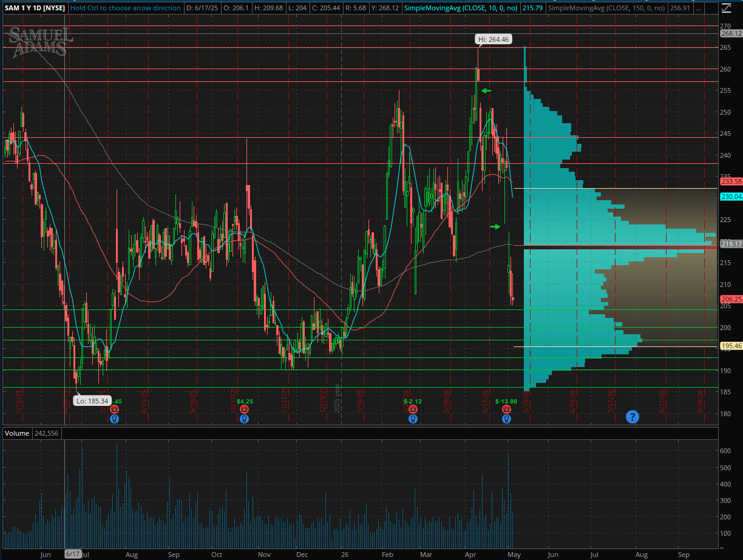
Task: Click the SAM 1 Y 1D [NYSE] chart title
Action: [34, 8]
